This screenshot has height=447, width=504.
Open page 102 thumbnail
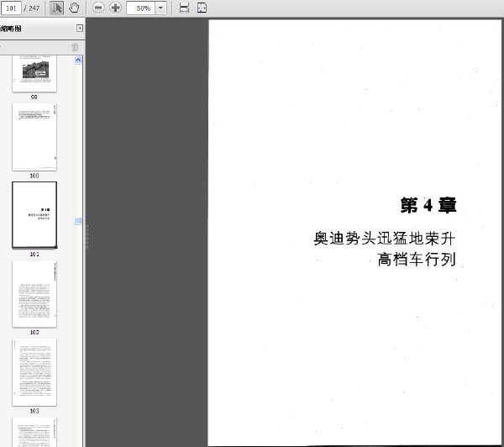point(34,294)
